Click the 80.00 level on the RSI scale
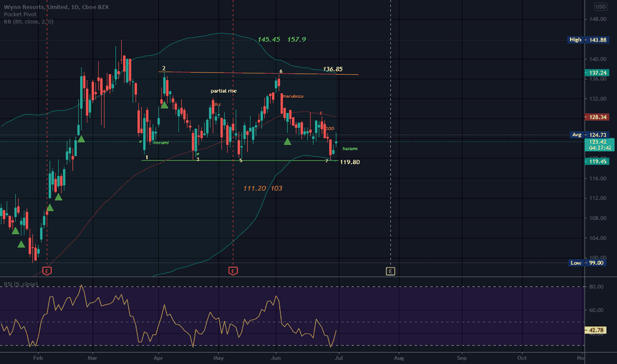 point(596,287)
